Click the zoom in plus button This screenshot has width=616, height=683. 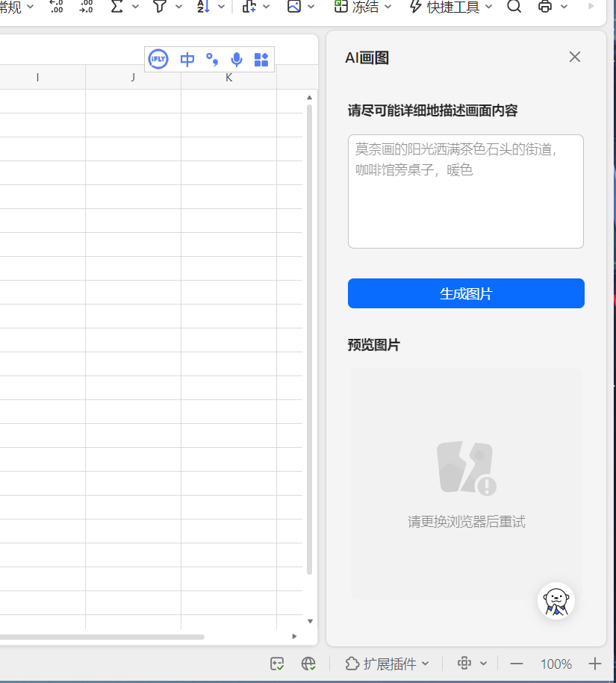[x=594, y=664]
